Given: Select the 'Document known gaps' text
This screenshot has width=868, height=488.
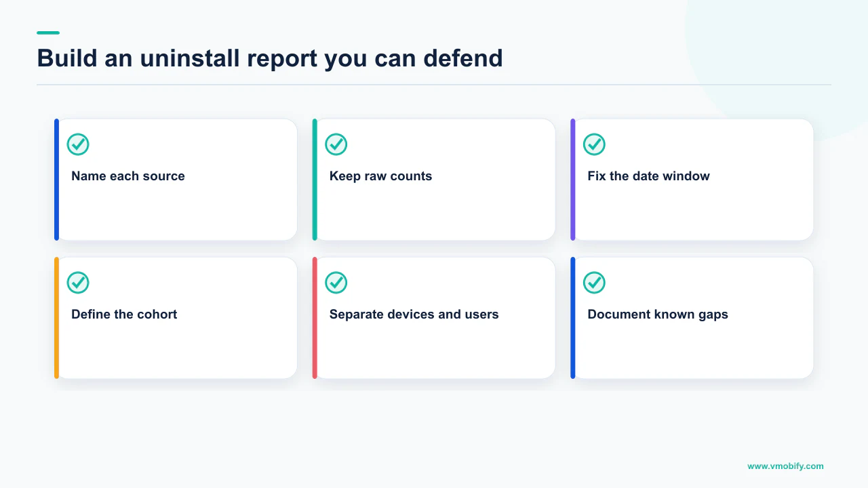Looking at the screenshot, I should pos(658,314).
